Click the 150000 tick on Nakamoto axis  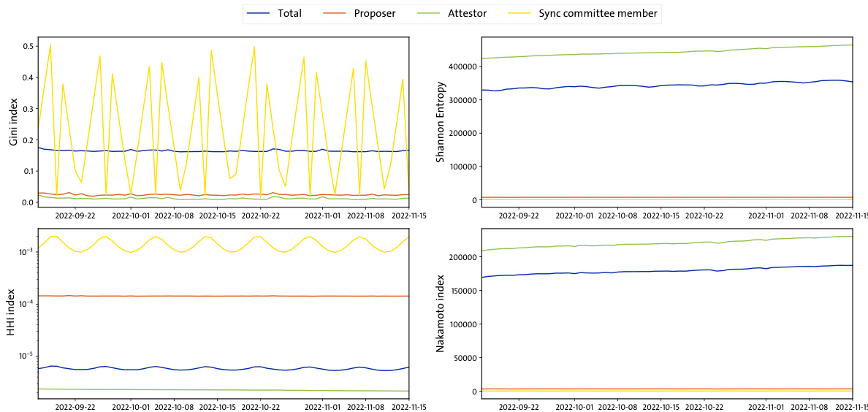459,291
